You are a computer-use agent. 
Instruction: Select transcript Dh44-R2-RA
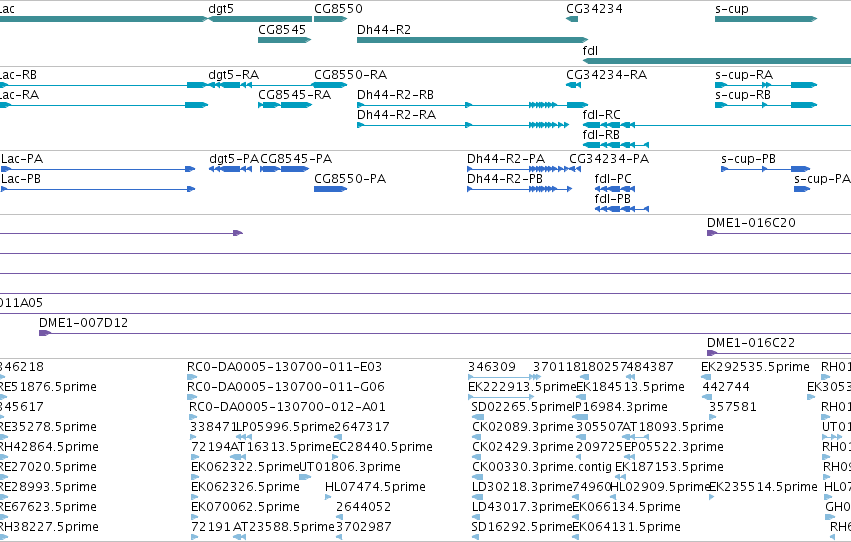coord(396,115)
